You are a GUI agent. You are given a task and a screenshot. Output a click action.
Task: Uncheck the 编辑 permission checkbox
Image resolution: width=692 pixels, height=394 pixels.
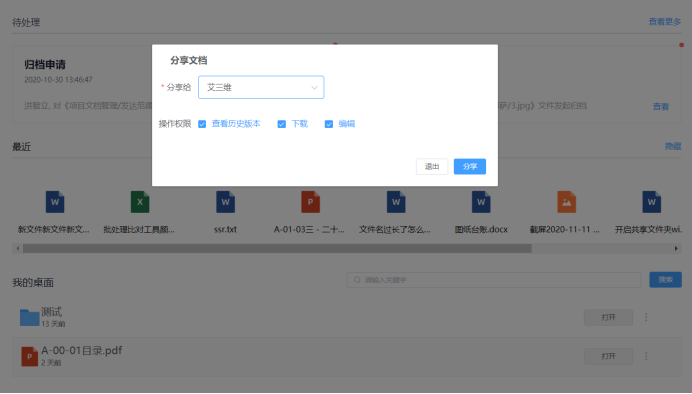[x=329, y=124]
